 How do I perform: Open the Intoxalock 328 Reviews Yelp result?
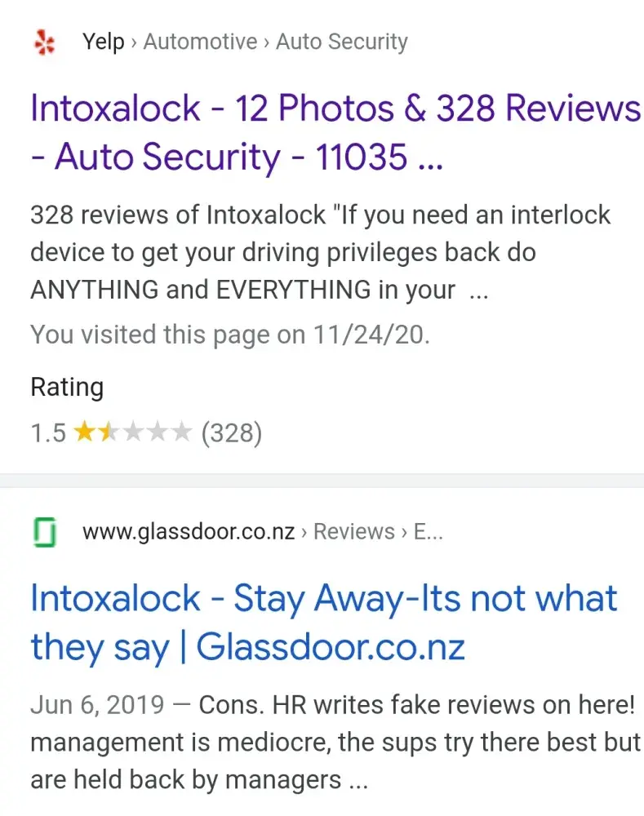coord(335,131)
